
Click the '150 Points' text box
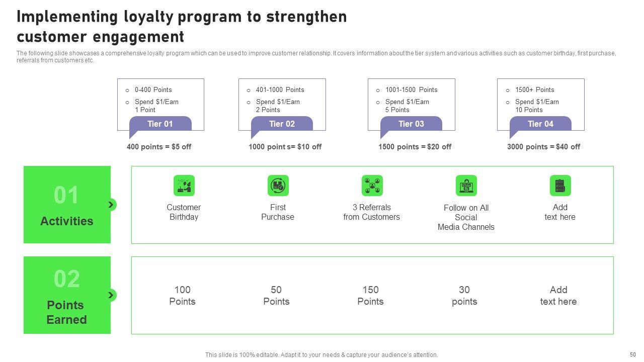(x=370, y=296)
